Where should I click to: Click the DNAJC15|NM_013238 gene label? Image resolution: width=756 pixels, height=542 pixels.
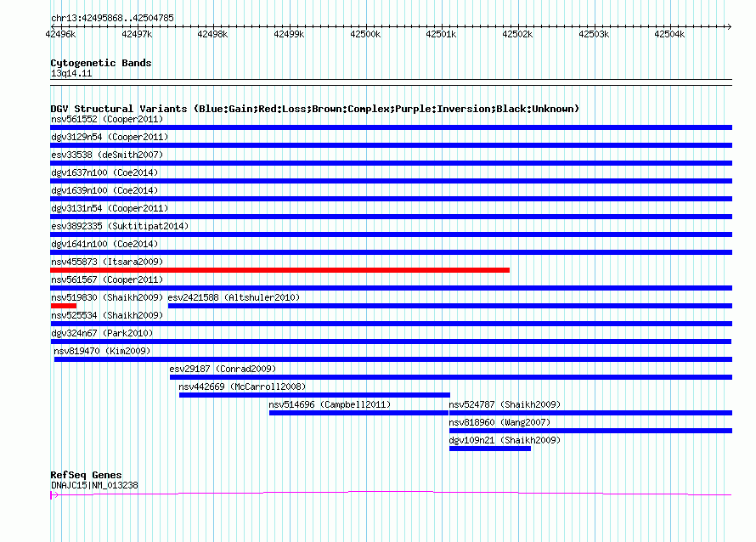click(94, 485)
